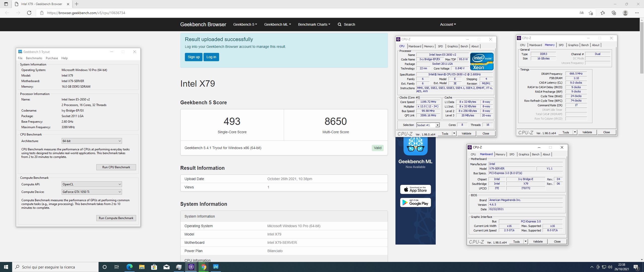
Task: Click the Search magnifier in Geekbench navbar
Action: click(340, 24)
